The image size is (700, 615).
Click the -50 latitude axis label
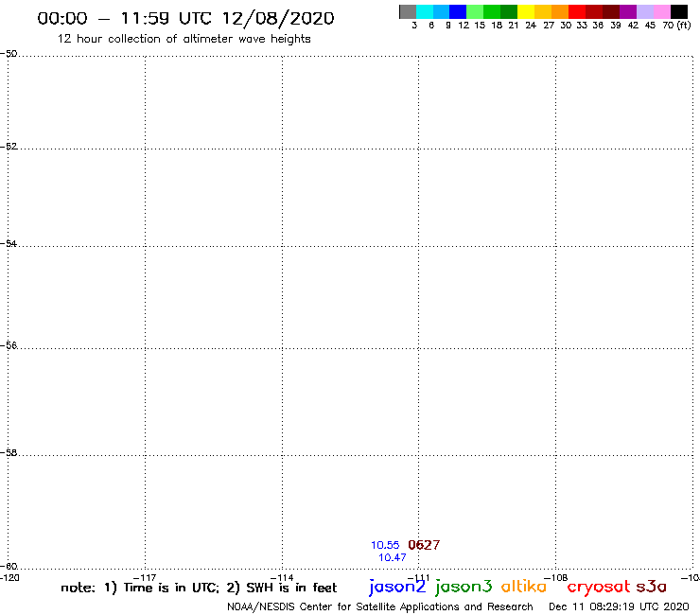tap(9, 54)
